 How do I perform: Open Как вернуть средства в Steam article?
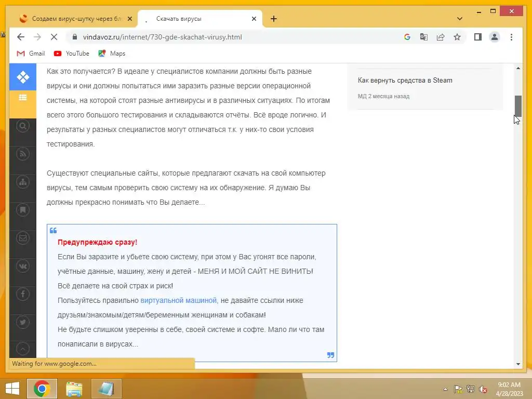click(x=405, y=81)
